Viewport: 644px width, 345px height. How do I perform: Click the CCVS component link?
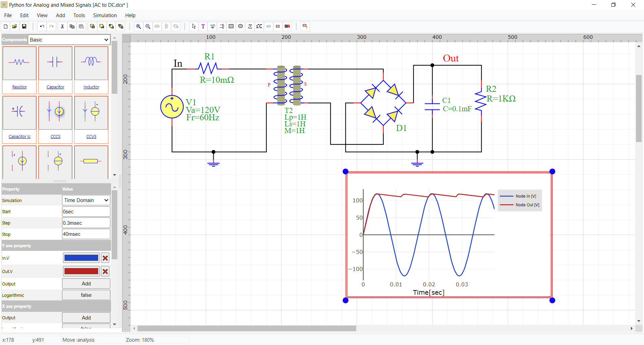point(91,137)
